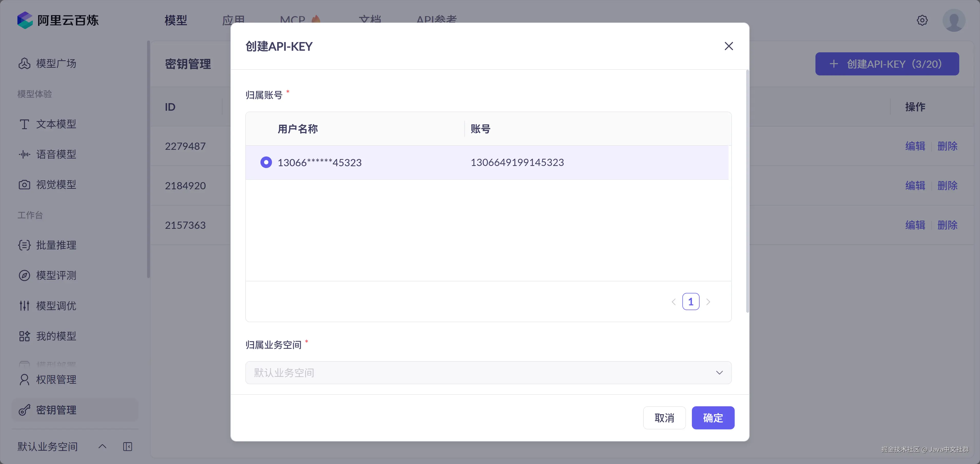Click the settings gear icon in the header
Screen dimensions: 980x464
922,21
